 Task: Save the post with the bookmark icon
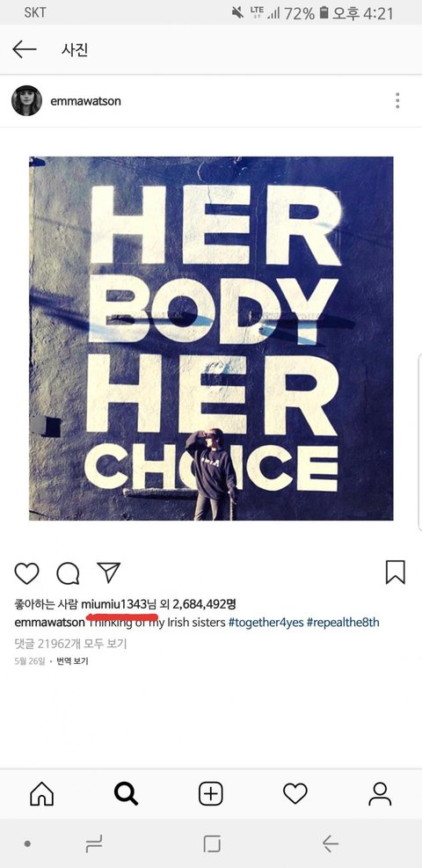click(x=396, y=573)
